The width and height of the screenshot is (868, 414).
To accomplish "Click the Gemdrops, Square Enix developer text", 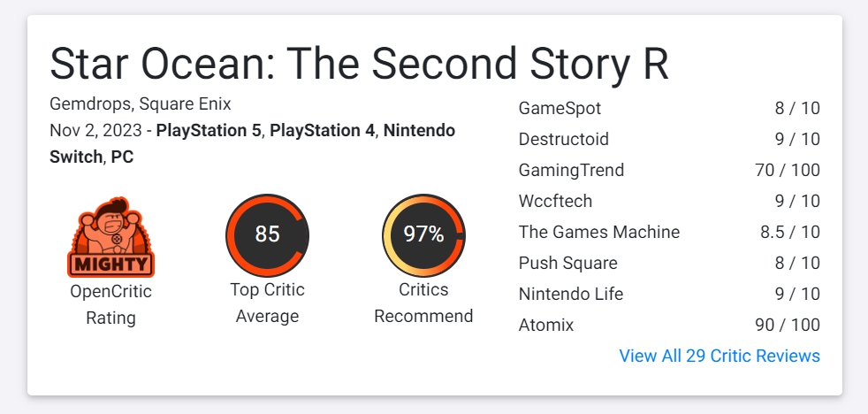I will coord(140,104).
